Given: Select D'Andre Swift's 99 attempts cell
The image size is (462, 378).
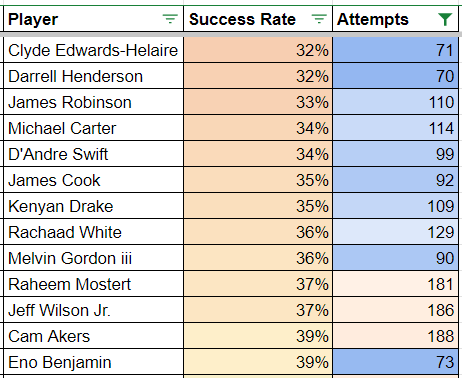Looking at the screenshot, I should (x=395, y=154).
